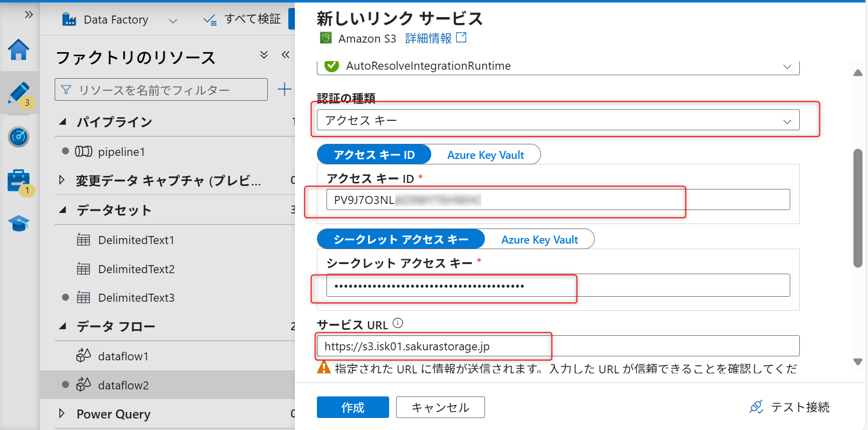Click the green check icon of AutoResolveIntegrationRuntime
This screenshot has height=430, width=868.
331,66
